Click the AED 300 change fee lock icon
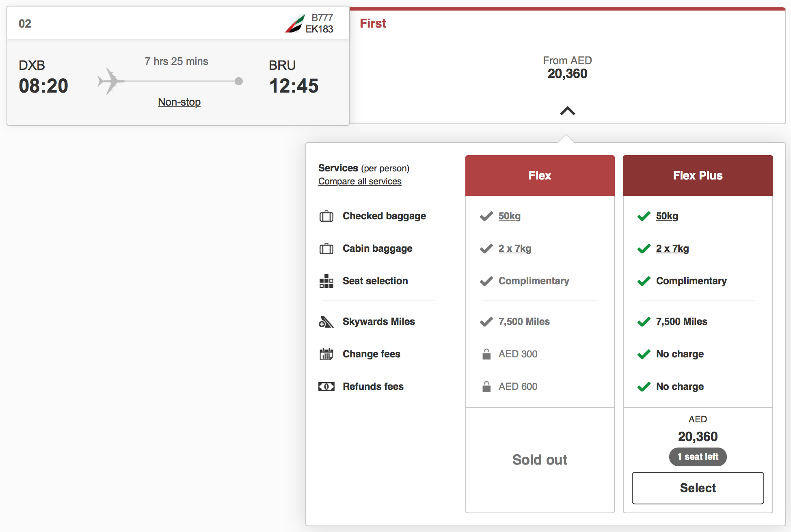 click(x=486, y=354)
